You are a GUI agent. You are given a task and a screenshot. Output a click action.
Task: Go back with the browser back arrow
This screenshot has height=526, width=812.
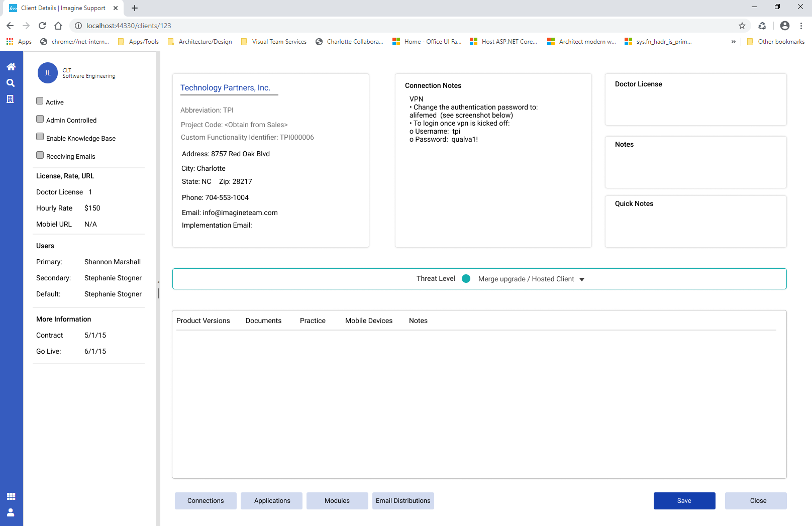pyautogui.click(x=10, y=26)
